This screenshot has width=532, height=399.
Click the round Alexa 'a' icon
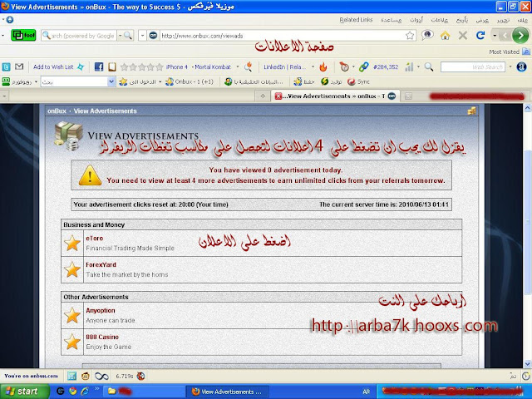point(521,66)
